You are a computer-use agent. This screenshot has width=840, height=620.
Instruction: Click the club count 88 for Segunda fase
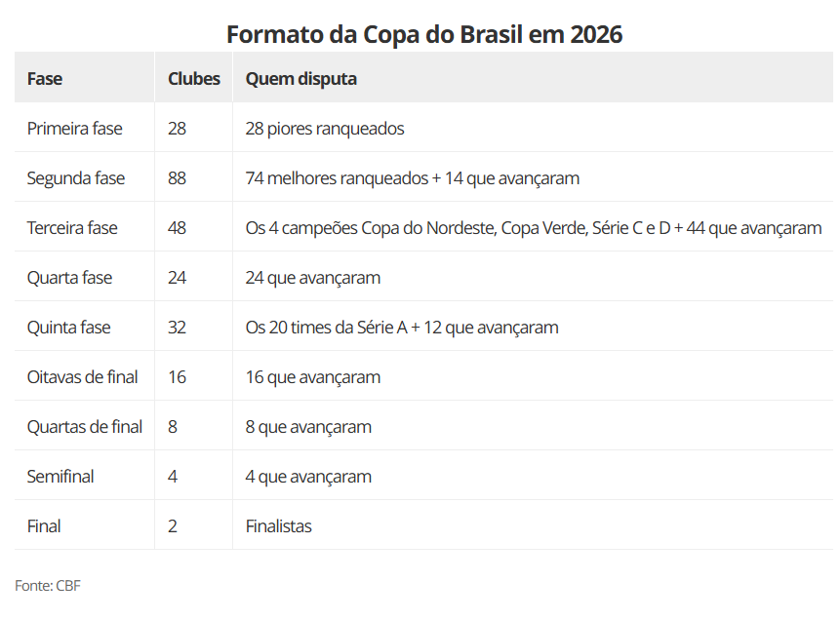pos(177,178)
